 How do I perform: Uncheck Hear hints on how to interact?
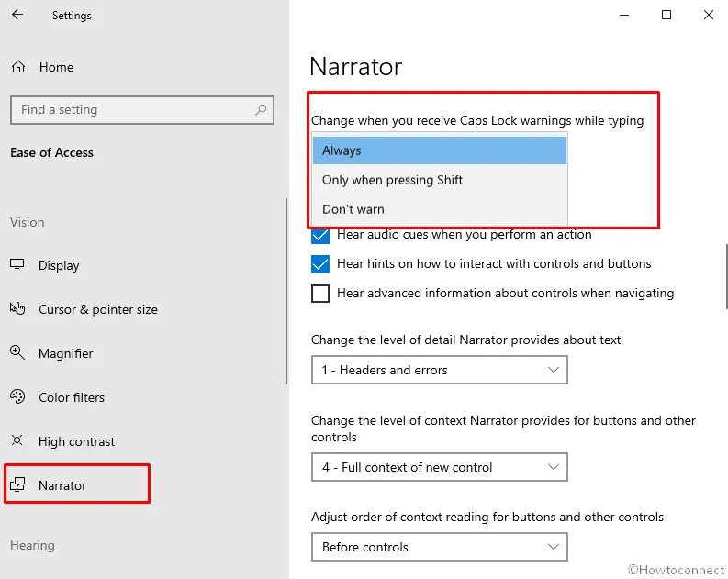pyautogui.click(x=320, y=264)
